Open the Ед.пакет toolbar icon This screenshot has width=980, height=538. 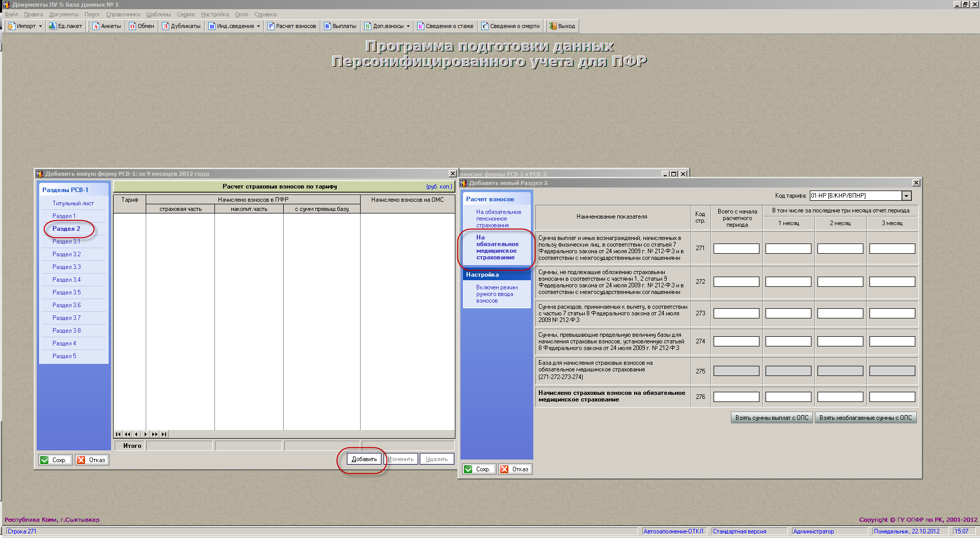click(52, 26)
